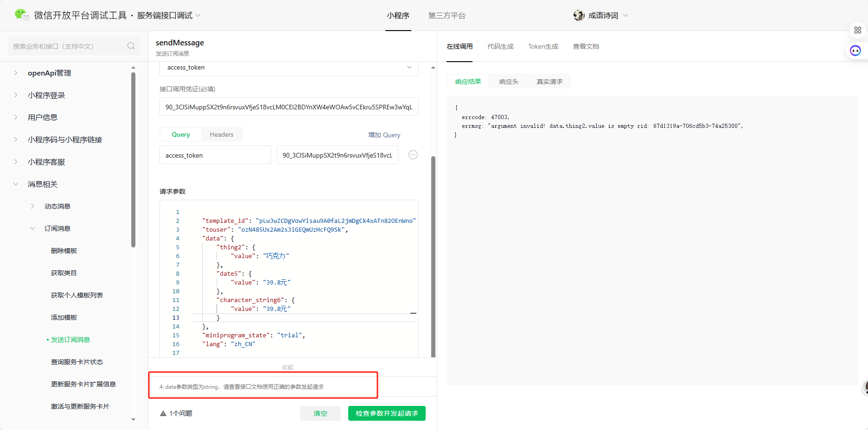The height and width of the screenshot is (430, 868).
Task: Click the request panel scroll-up arrow
Action: coord(433,68)
